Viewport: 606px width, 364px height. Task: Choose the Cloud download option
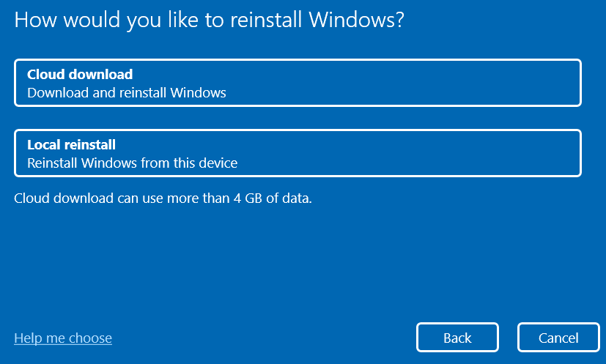point(298,83)
